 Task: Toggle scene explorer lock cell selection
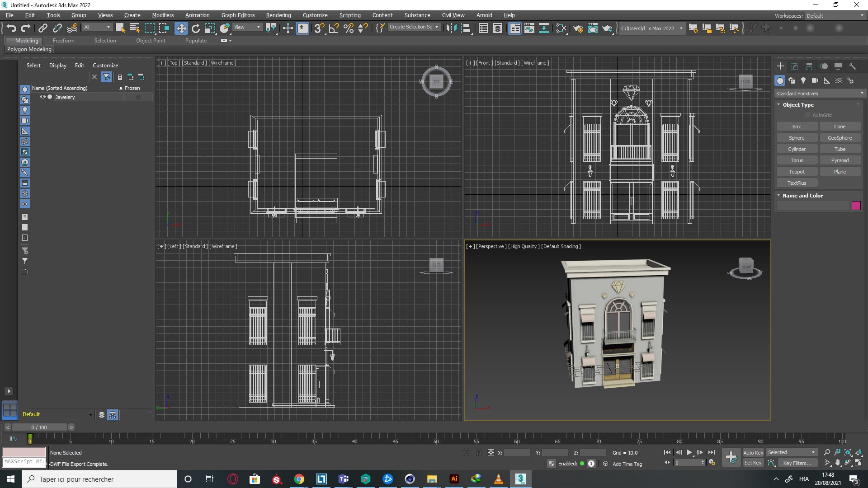click(x=120, y=77)
